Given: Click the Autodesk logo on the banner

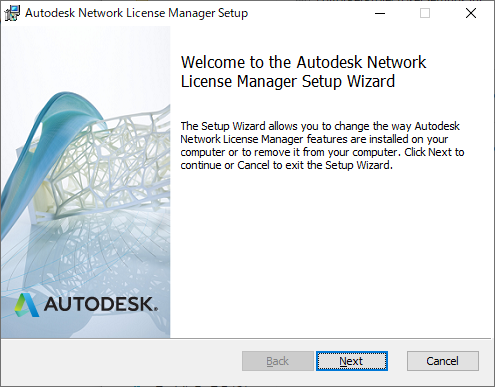Looking at the screenshot, I should pyautogui.click(x=86, y=305).
